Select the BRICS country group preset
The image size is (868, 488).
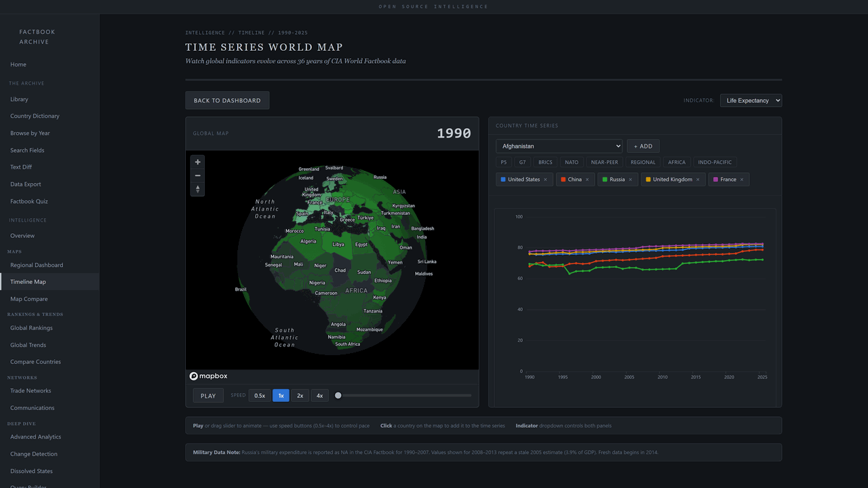(545, 163)
